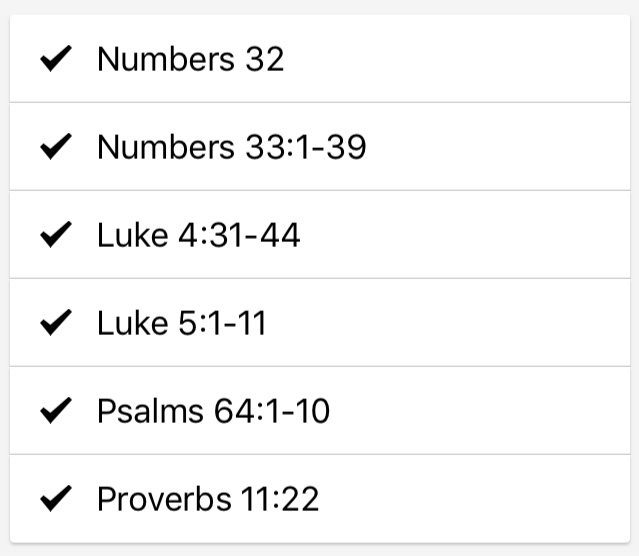Toggle the checkmark beside Numbers 33:1-39
The width and height of the screenshot is (639, 556).
click(55, 148)
